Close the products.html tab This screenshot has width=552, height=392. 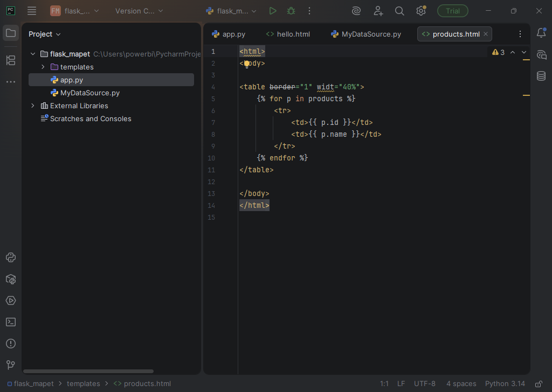pyautogui.click(x=486, y=34)
